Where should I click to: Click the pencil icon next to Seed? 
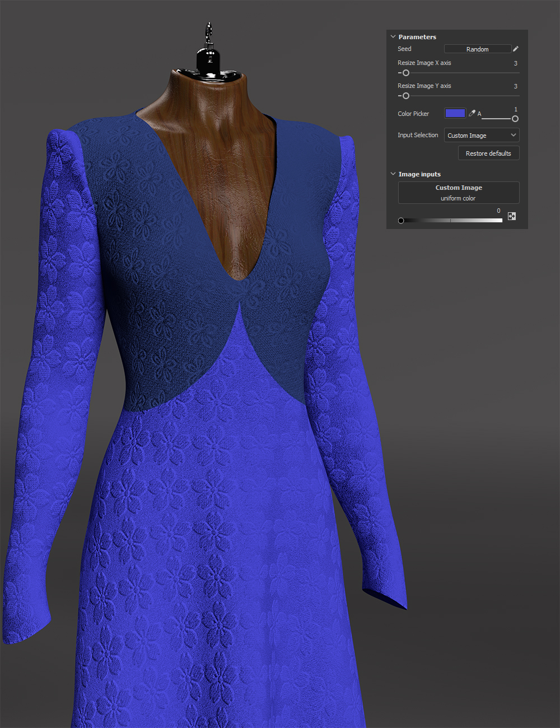click(x=515, y=49)
